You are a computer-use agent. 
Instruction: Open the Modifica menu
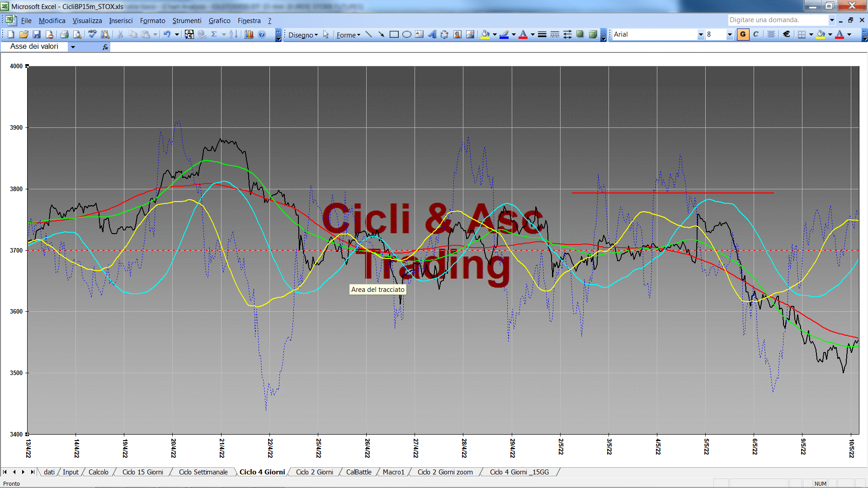click(x=52, y=21)
